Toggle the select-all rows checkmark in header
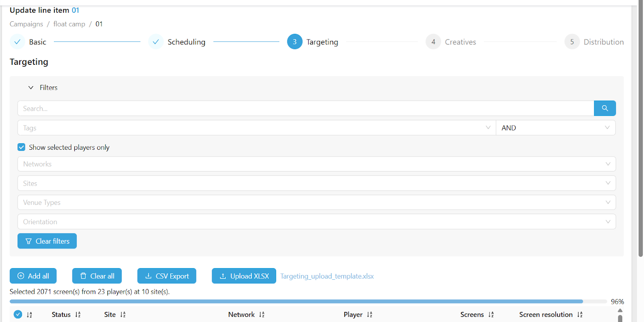 (x=18, y=314)
